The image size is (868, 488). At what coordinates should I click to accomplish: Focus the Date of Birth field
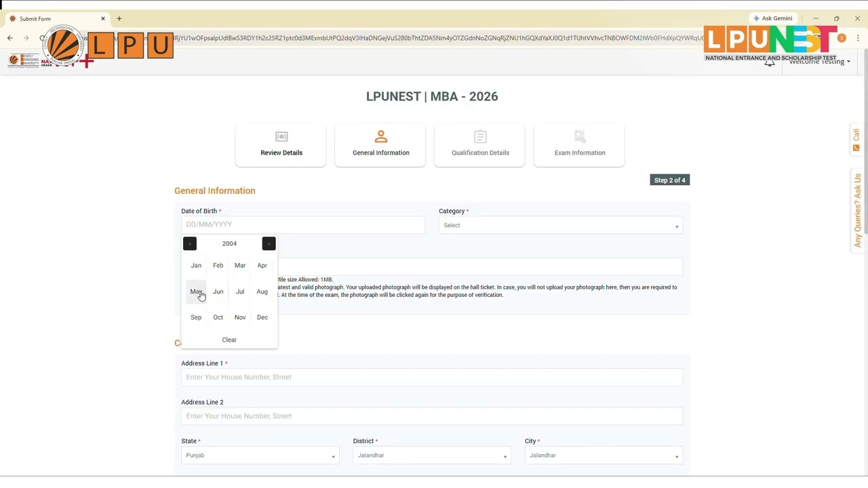[303, 224]
